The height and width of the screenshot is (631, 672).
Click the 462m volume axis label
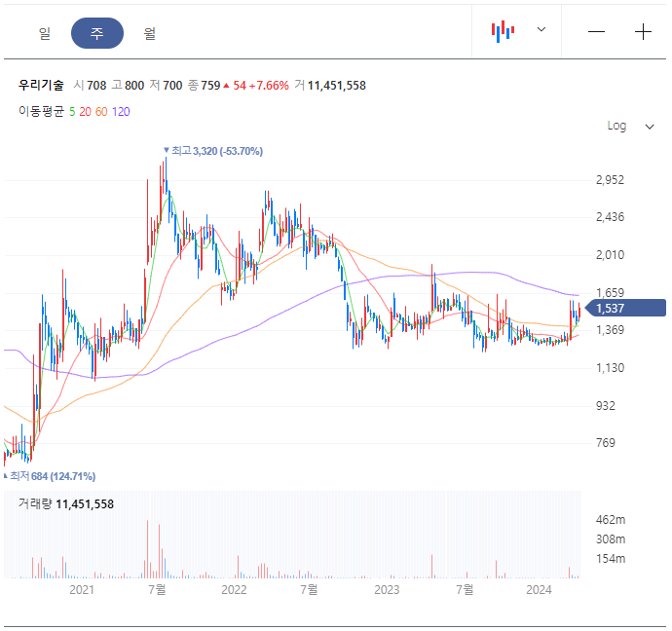(611, 520)
